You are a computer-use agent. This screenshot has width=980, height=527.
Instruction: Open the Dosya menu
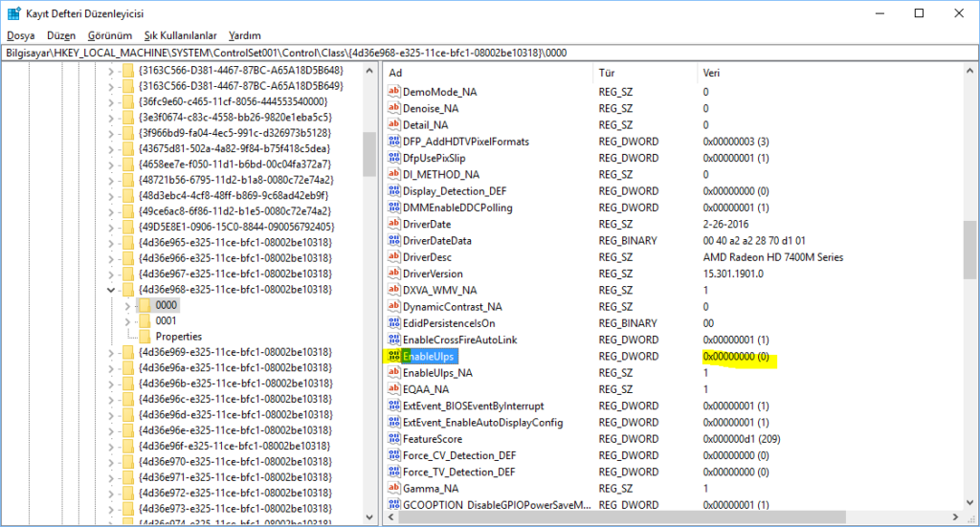[20, 35]
